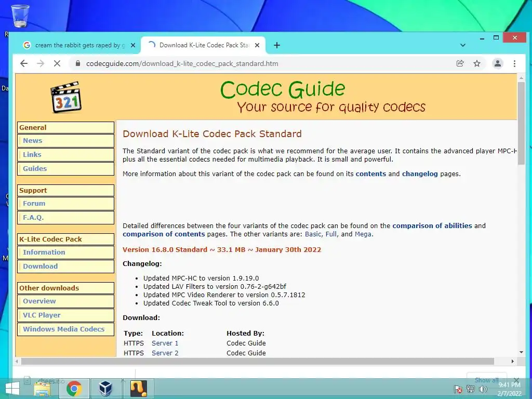Minimize the Chrome window

point(482,37)
